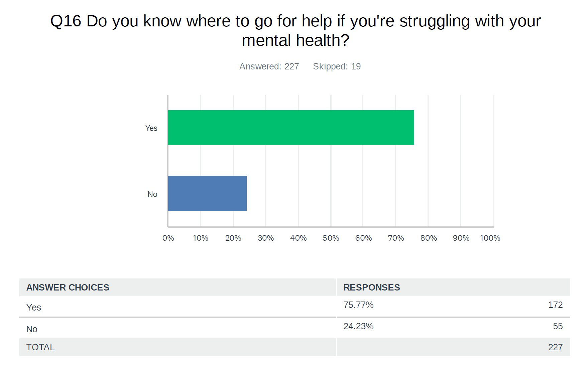Select the No label beside the chart
Screen dimensions: 588x386
152,194
